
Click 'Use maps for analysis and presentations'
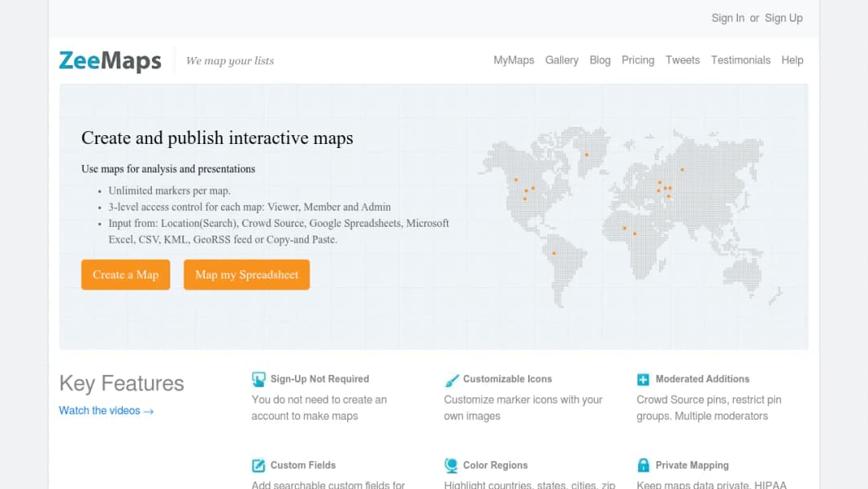tap(168, 169)
